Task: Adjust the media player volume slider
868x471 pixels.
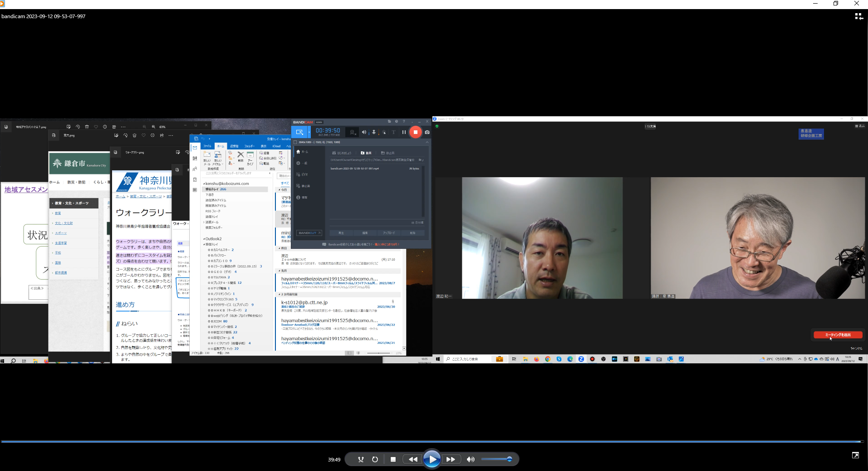Action: click(497, 459)
